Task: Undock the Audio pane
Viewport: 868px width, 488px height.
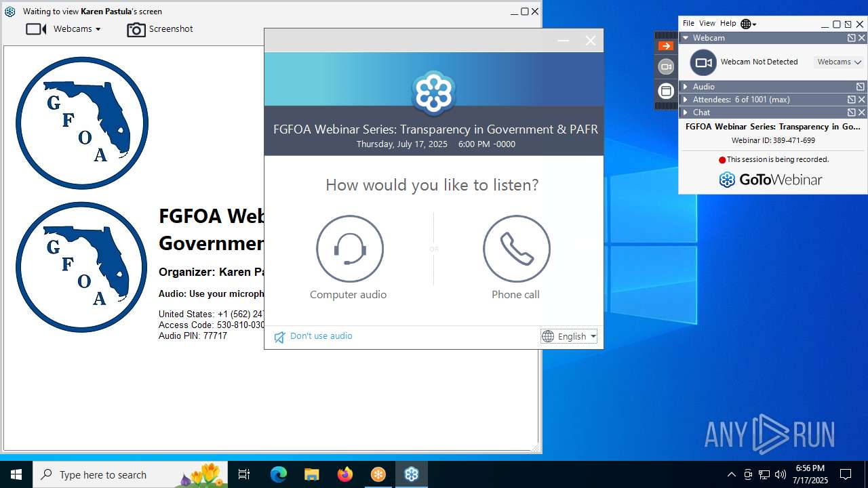Action: tap(861, 87)
